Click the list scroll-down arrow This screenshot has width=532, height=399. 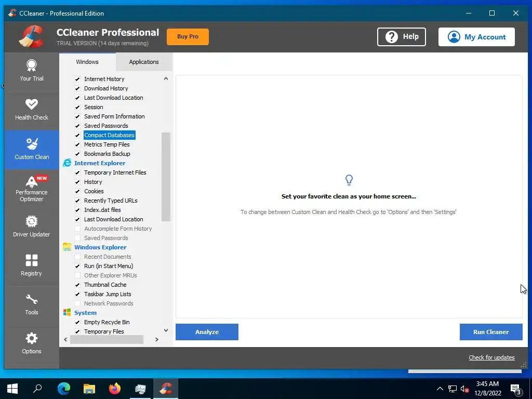(166, 330)
